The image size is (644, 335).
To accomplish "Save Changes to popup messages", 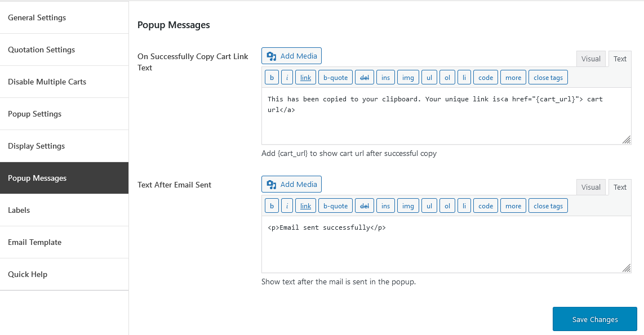I will click(x=595, y=319).
